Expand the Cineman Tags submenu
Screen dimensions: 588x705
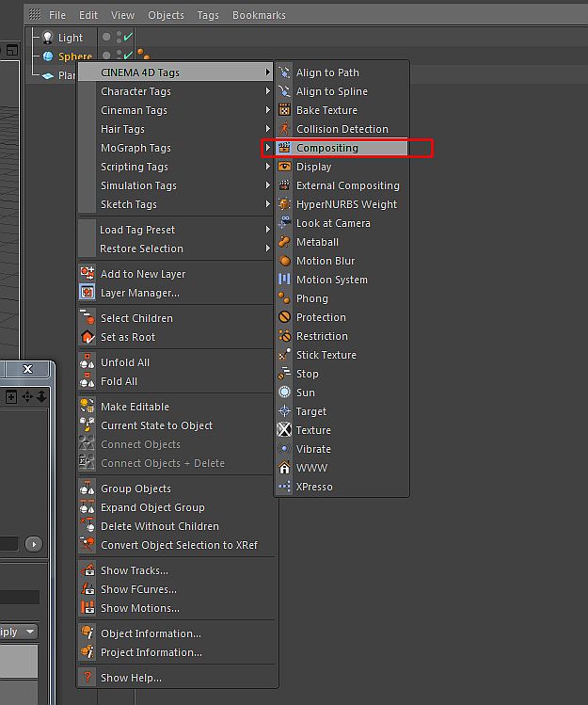(175, 110)
